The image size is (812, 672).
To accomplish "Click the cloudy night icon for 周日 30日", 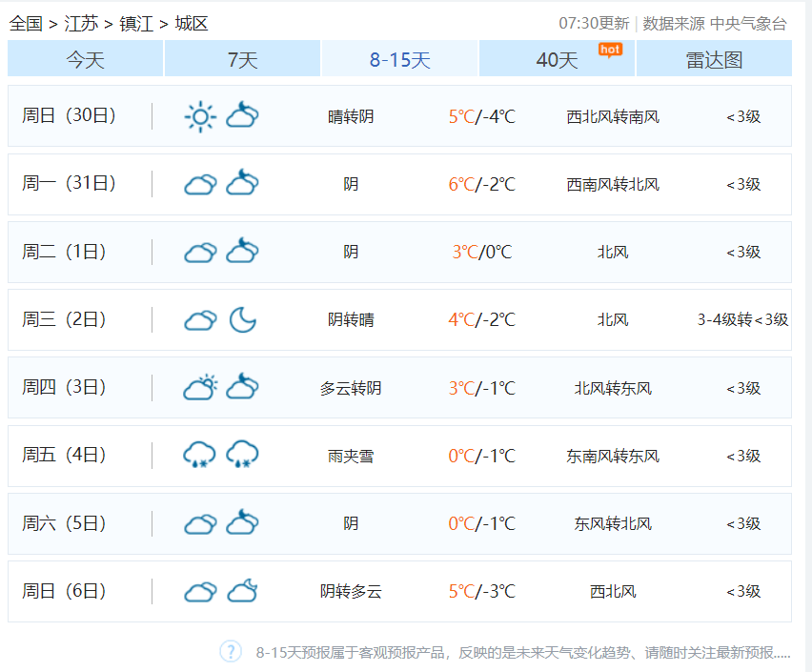I will click(x=242, y=115).
